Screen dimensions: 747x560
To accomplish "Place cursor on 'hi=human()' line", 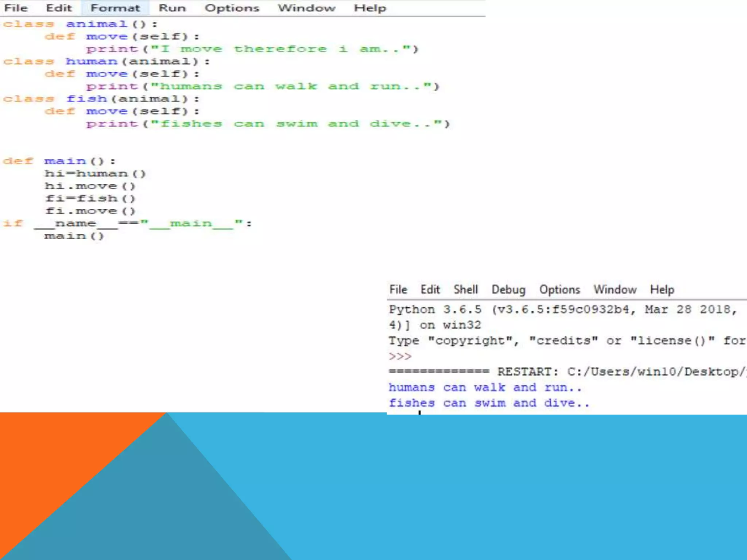I will (95, 174).
